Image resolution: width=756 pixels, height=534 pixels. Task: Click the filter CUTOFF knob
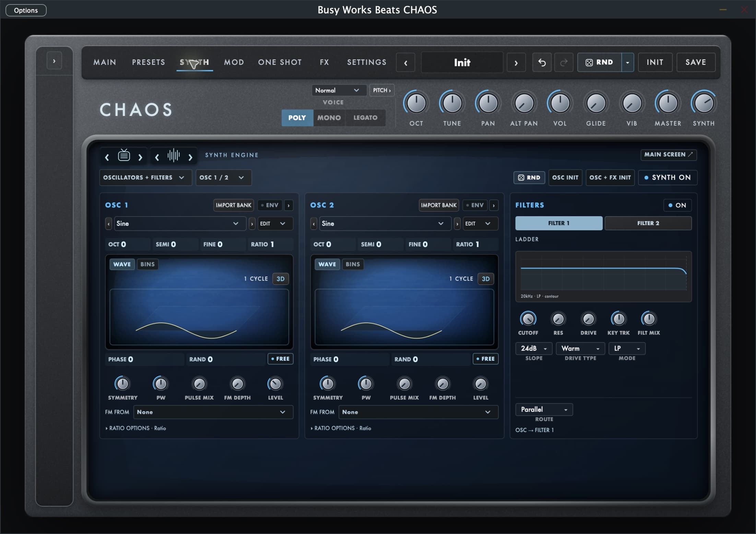(x=528, y=319)
